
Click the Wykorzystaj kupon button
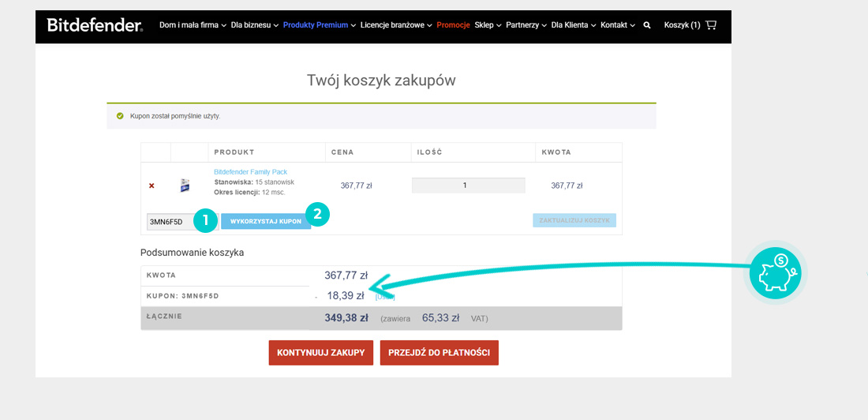pyautogui.click(x=266, y=221)
